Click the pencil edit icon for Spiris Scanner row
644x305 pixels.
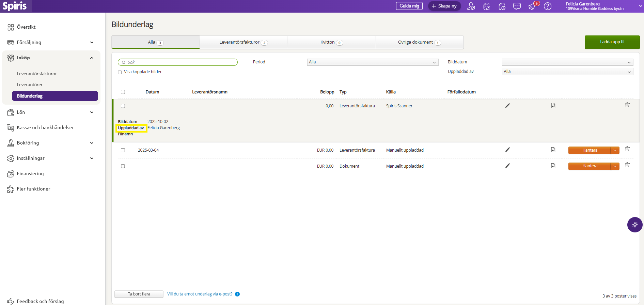coord(507,106)
